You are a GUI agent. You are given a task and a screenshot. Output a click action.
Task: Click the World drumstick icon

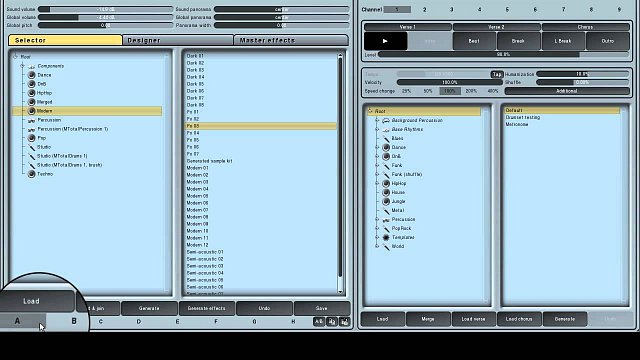click(386, 246)
